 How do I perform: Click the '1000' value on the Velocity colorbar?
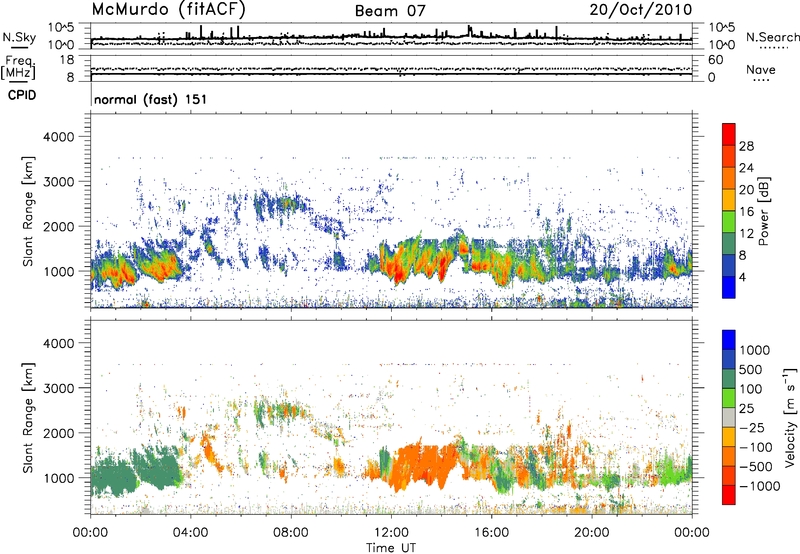(755, 350)
